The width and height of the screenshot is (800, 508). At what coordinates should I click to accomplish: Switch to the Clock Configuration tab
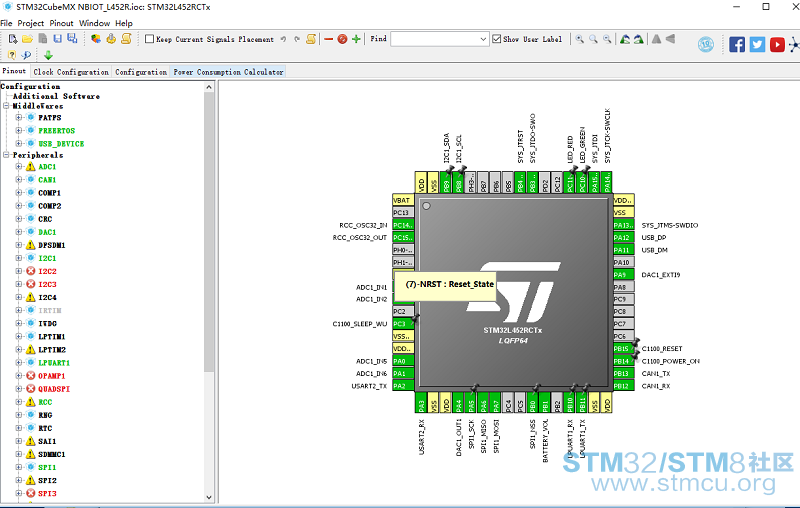point(71,72)
